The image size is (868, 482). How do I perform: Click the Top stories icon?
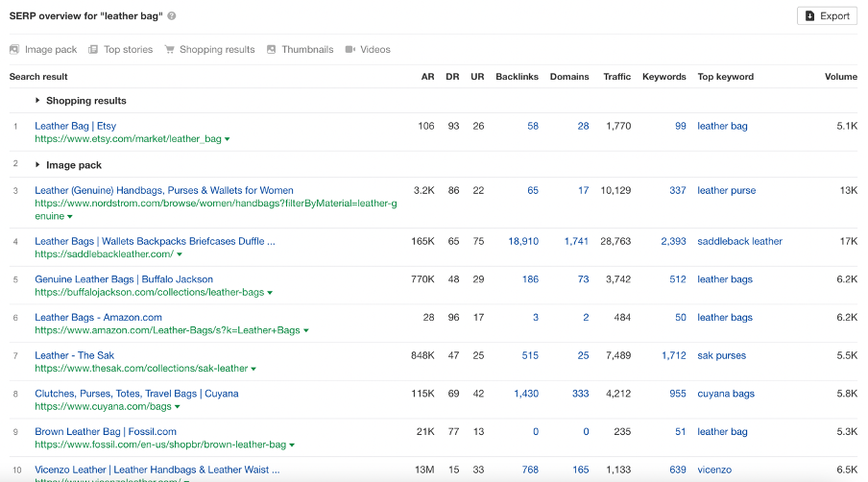click(93, 49)
